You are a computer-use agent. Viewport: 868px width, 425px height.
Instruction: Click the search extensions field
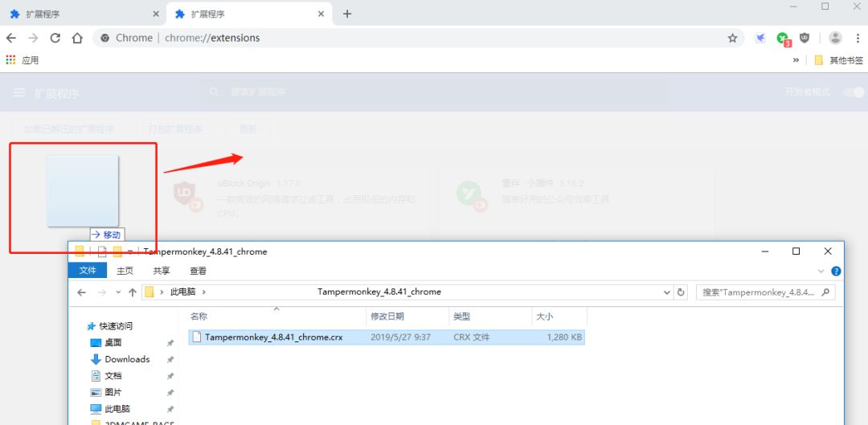tap(435, 92)
